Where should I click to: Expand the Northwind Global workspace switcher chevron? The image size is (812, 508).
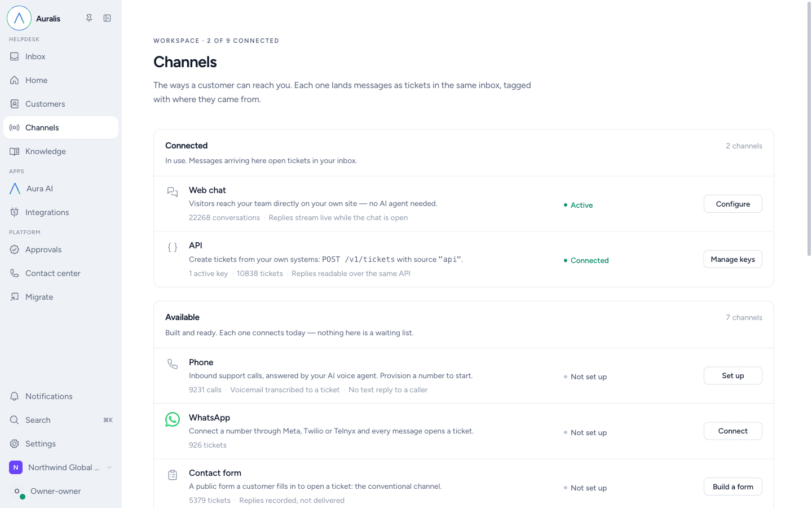[x=109, y=467]
